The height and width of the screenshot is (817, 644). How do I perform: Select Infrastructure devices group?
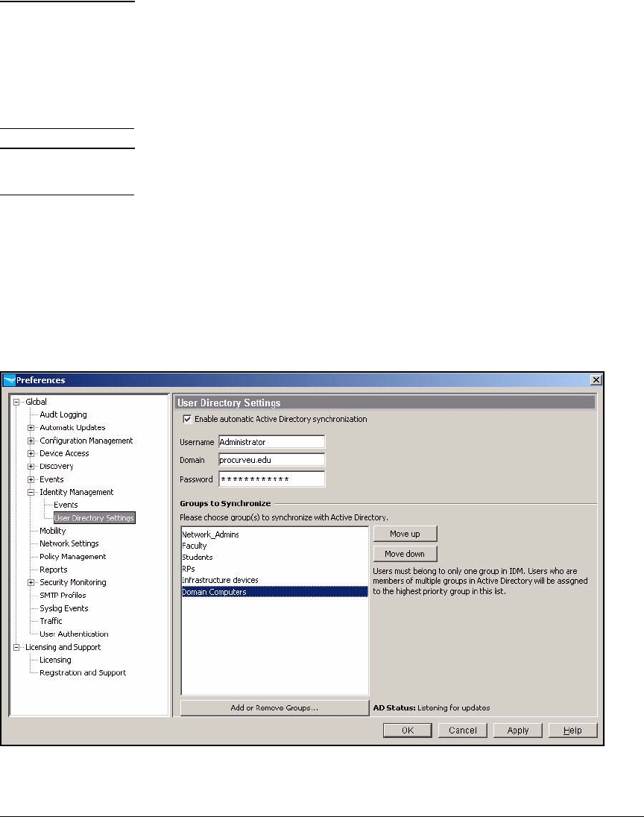tap(274, 581)
